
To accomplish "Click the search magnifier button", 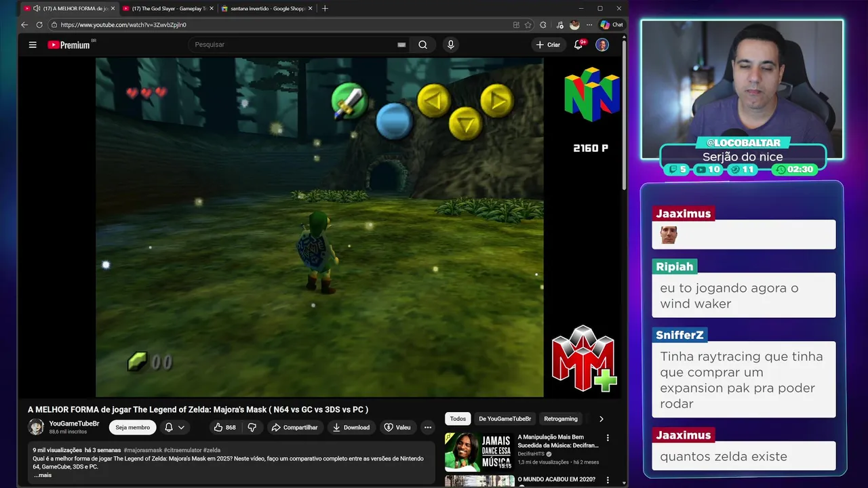I will click(x=422, y=45).
